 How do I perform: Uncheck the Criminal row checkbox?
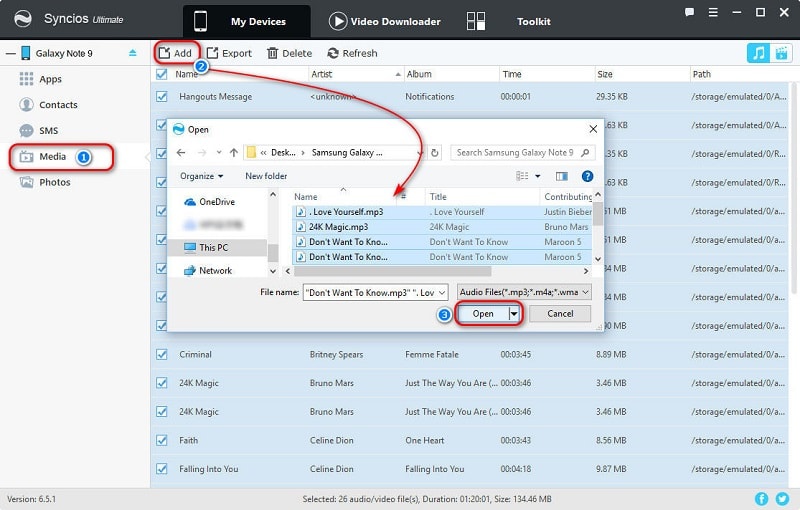(162, 354)
